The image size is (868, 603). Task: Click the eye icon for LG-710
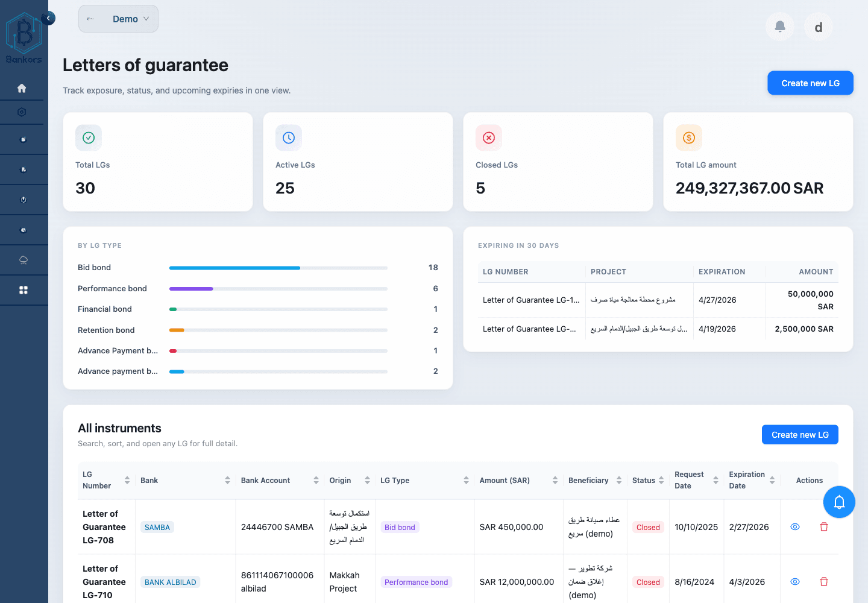coord(794,581)
